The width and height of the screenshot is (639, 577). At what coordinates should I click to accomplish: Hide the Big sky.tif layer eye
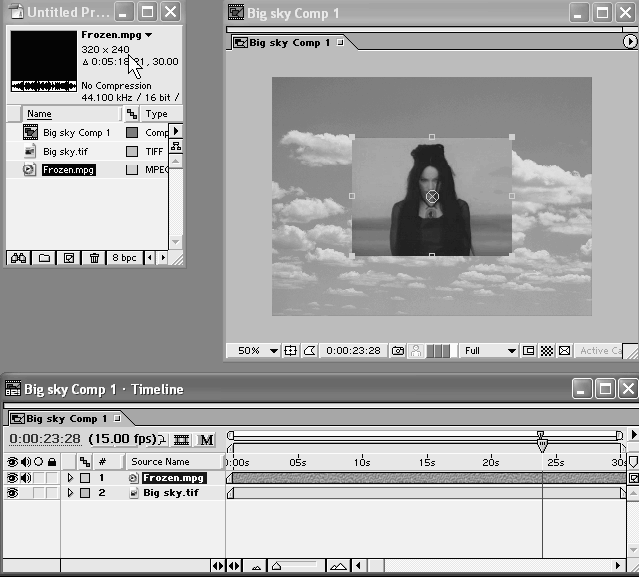point(13,493)
